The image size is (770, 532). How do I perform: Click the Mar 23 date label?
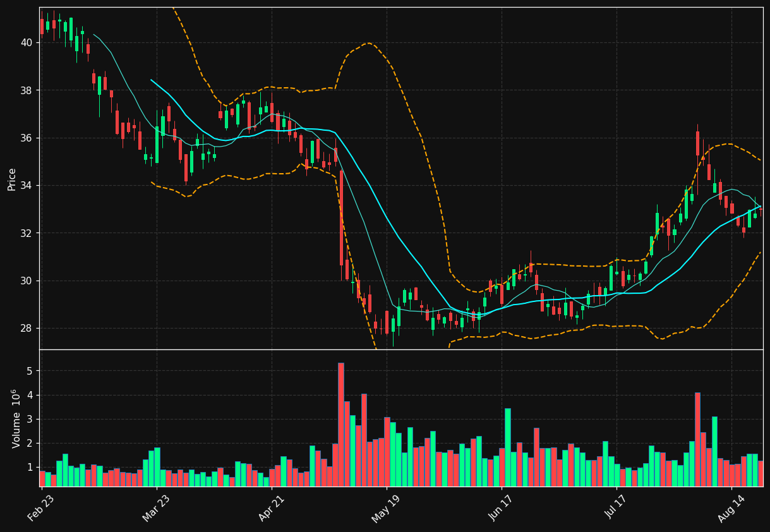point(155,508)
